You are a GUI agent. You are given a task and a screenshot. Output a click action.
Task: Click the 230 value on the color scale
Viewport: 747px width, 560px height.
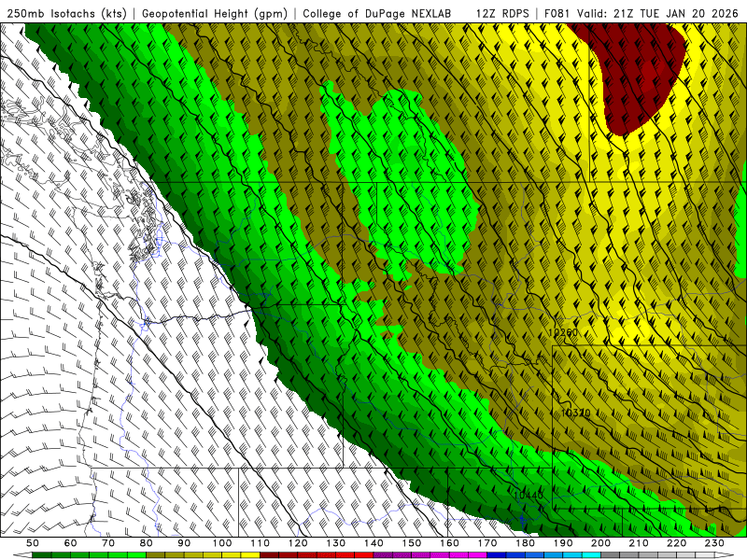point(714,543)
